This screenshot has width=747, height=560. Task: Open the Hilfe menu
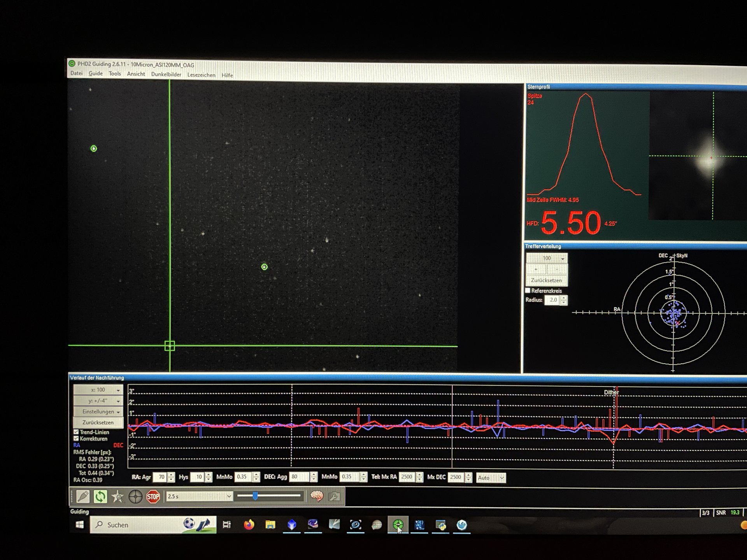(227, 75)
